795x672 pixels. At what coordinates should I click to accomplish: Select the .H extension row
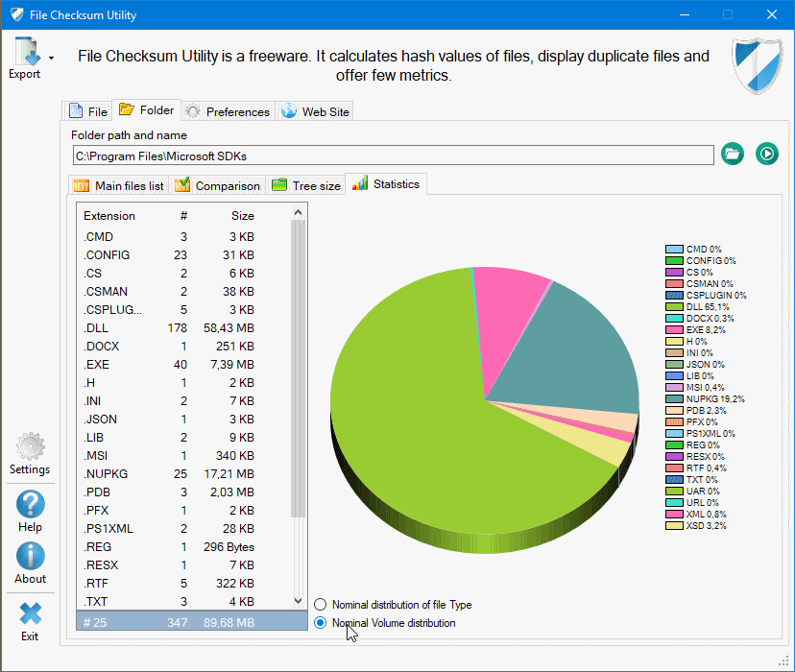pos(184,383)
